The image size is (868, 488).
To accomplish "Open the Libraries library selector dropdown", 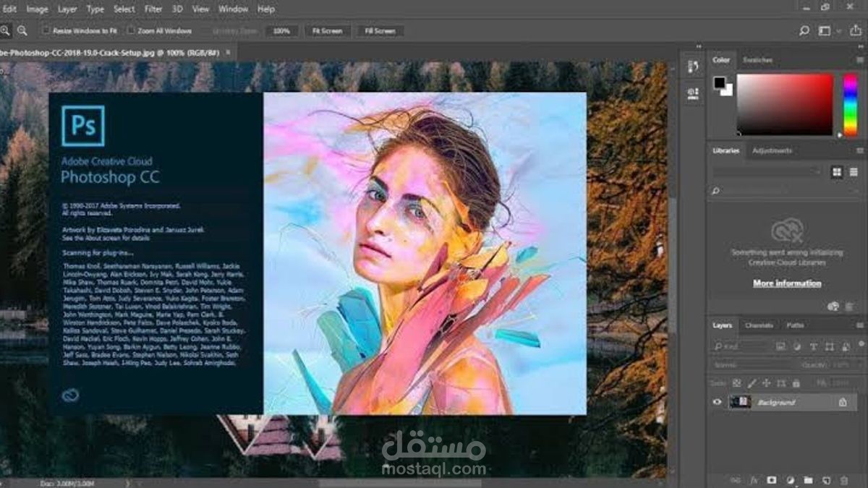I will (x=768, y=171).
